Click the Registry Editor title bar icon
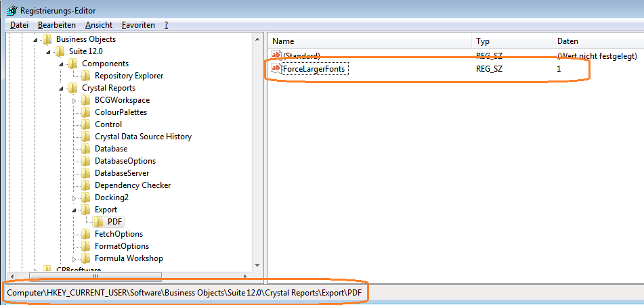This screenshot has width=644, height=305. pyautogui.click(x=11, y=10)
